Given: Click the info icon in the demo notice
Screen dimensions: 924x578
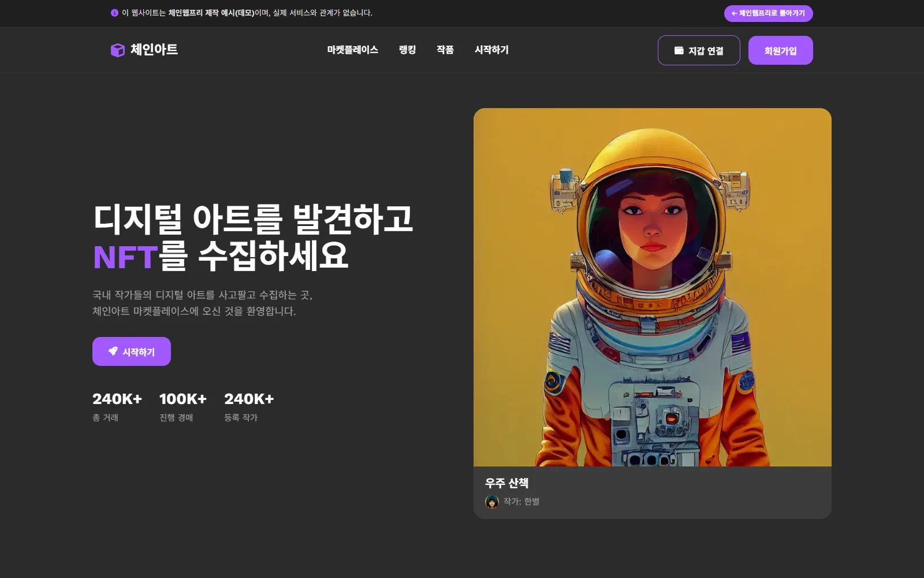Looking at the screenshot, I should [114, 13].
